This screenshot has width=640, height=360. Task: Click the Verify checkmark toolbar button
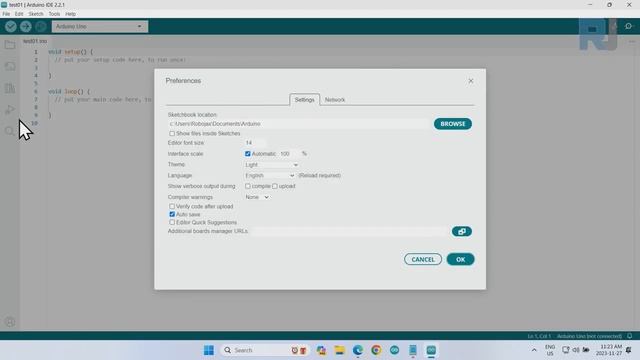11,27
